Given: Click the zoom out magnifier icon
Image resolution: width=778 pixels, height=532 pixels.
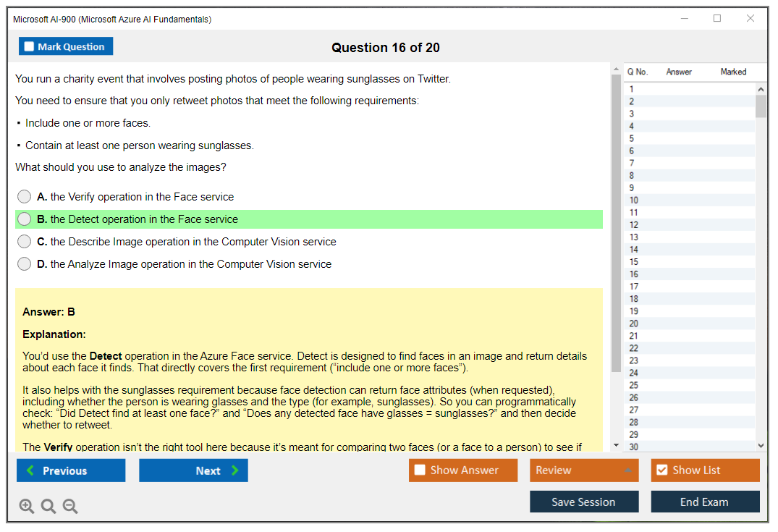Looking at the screenshot, I should [x=69, y=506].
